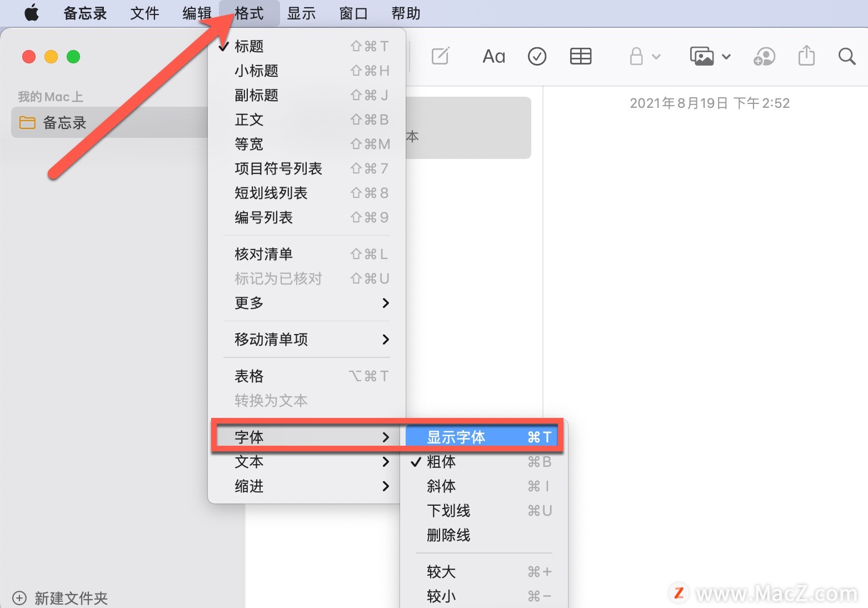Select the highlighted note in list
The height and width of the screenshot is (608, 868).
468,128
